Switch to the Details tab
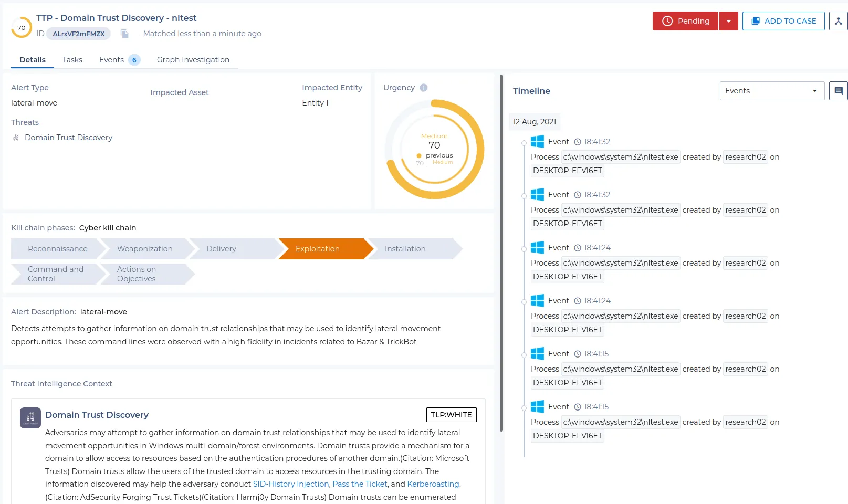The image size is (848, 504). click(x=33, y=60)
